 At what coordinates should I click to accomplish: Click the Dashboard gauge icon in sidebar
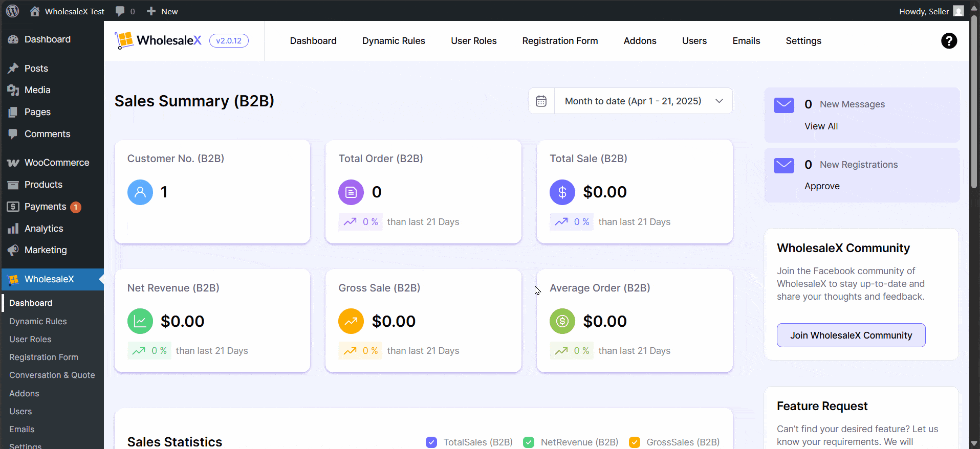tap(13, 39)
